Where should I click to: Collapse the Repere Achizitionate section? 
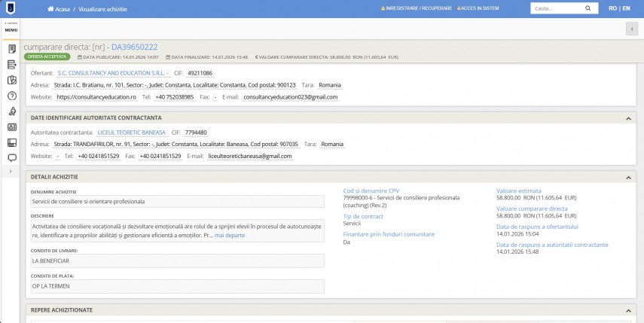[x=628, y=309]
